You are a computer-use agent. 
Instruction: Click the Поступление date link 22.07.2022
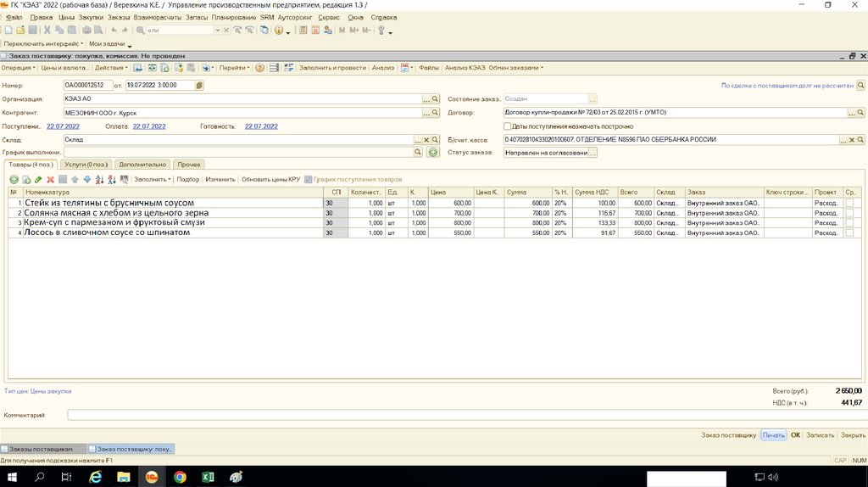click(63, 126)
